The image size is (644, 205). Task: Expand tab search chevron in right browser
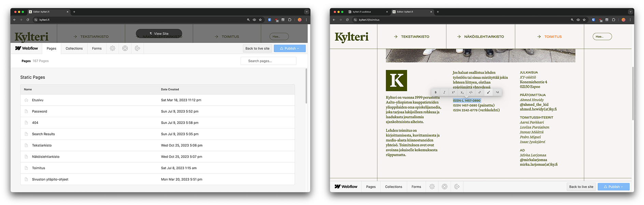630,12
